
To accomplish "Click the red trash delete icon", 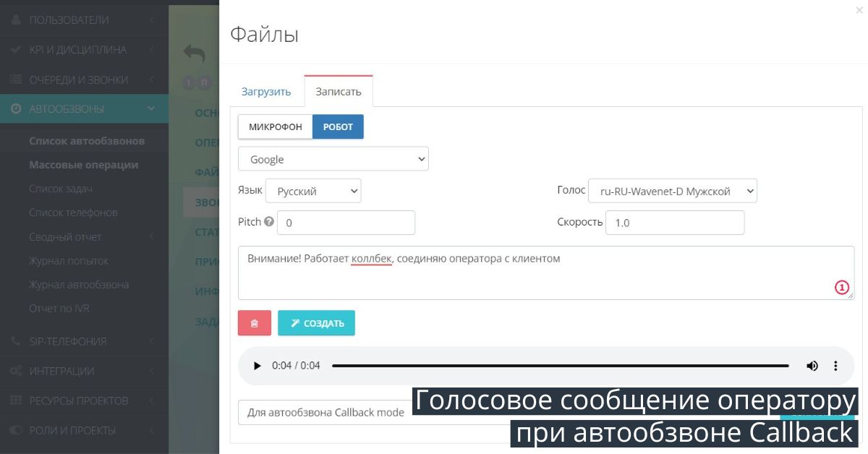I will 254,322.
